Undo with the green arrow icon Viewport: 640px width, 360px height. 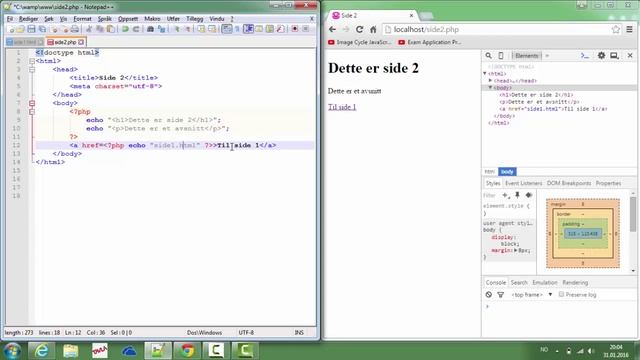coord(125,29)
